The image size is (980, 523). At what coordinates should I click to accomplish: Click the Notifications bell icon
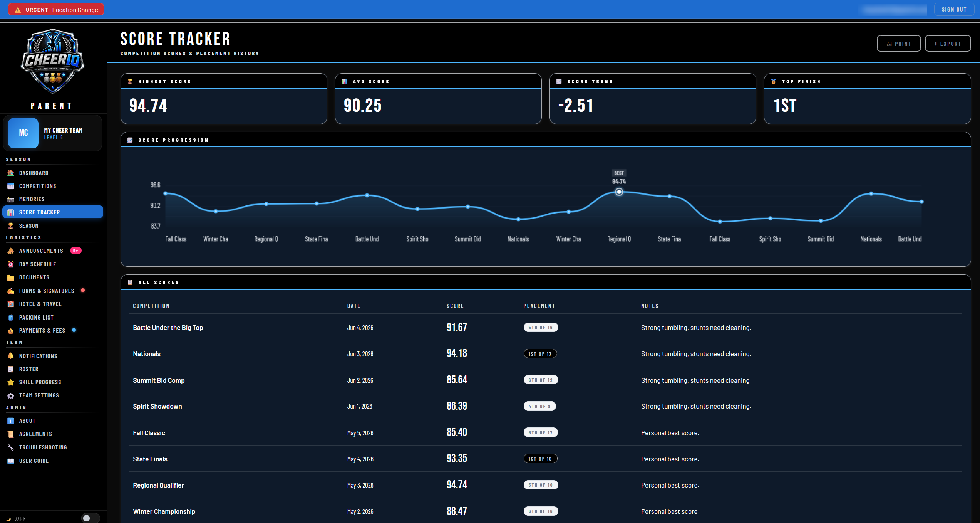(11, 356)
